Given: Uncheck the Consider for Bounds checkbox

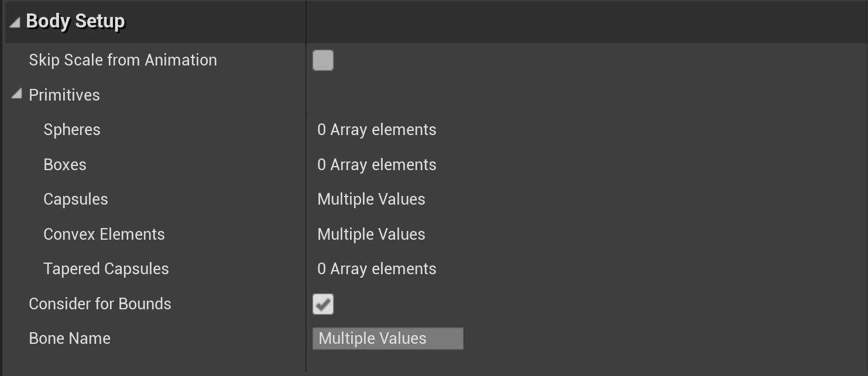Looking at the screenshot, I should pyautogui.click(x=323, y=304).
